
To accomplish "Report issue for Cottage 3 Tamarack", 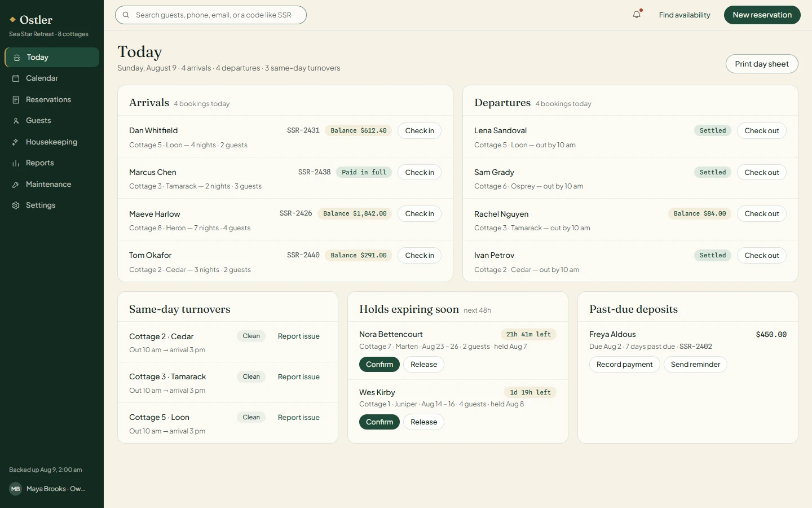I will coord(299,377).
